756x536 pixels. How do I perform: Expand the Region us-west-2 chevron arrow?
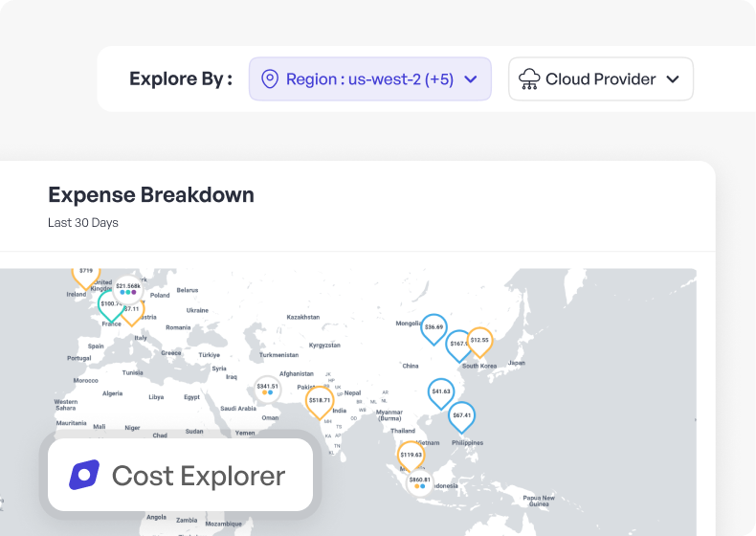470,79
